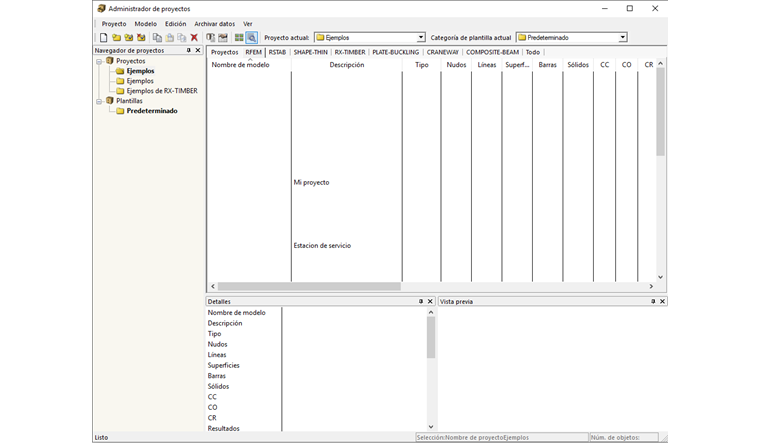Sort by Nombre de modelo column header
This screenshot has width=760, height=443.
249,64
